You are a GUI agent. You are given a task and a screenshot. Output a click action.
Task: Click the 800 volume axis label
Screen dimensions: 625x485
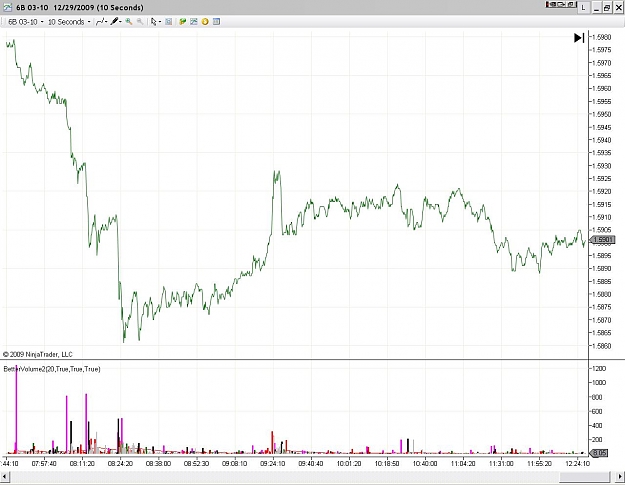[x=597, y=397]
